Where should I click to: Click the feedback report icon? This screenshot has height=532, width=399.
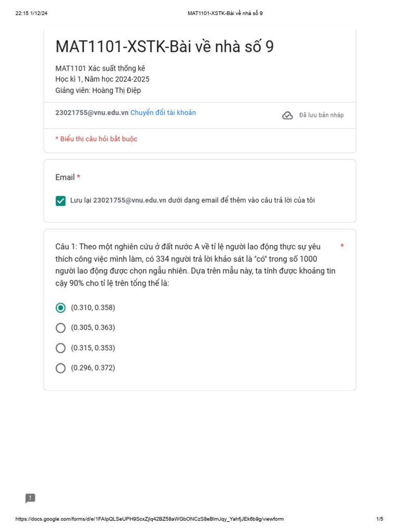[x=31, y=498]
